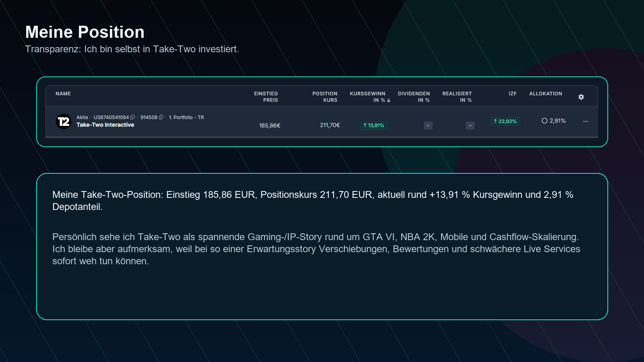Sort by REALISIERT IN % column header
The height and width of the screenshot is (362, 644).
tap(457, 97)
